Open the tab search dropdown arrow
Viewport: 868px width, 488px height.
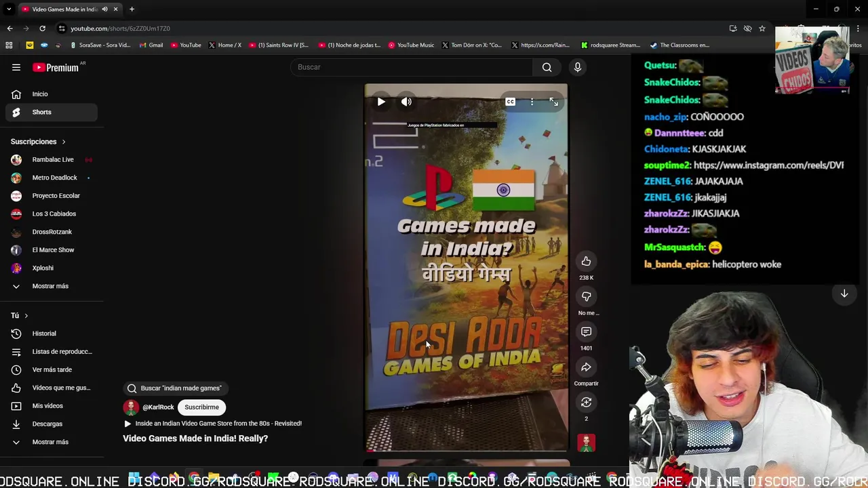[x=9, y=9]
